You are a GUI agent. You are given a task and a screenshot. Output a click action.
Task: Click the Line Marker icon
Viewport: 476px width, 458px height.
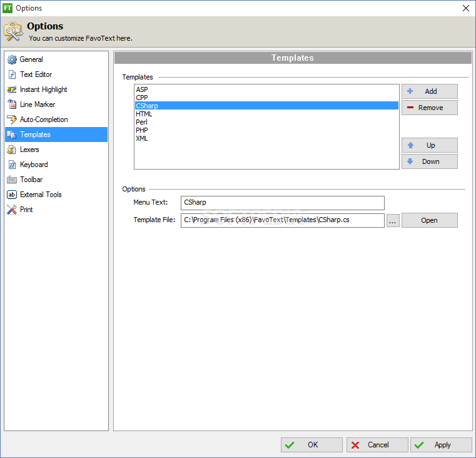[12, 104]
